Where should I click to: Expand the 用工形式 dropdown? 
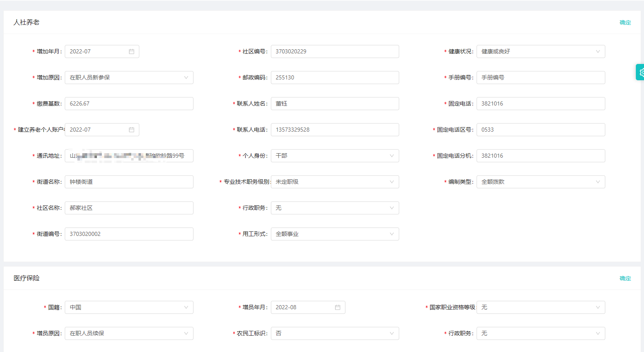[335, 234]
